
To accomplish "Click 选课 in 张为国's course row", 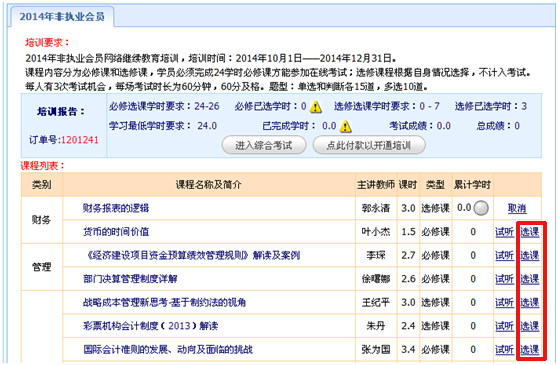I will [x=530, y=350].
